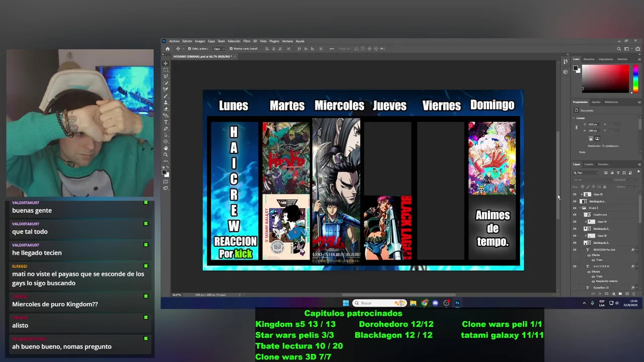Click the Home icon in options bar

168,49
